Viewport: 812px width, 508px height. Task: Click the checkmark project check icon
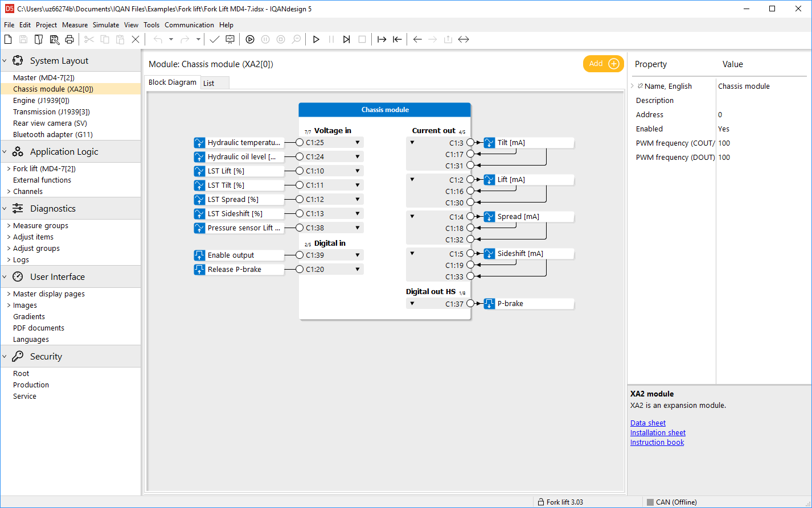pos(214,39)
